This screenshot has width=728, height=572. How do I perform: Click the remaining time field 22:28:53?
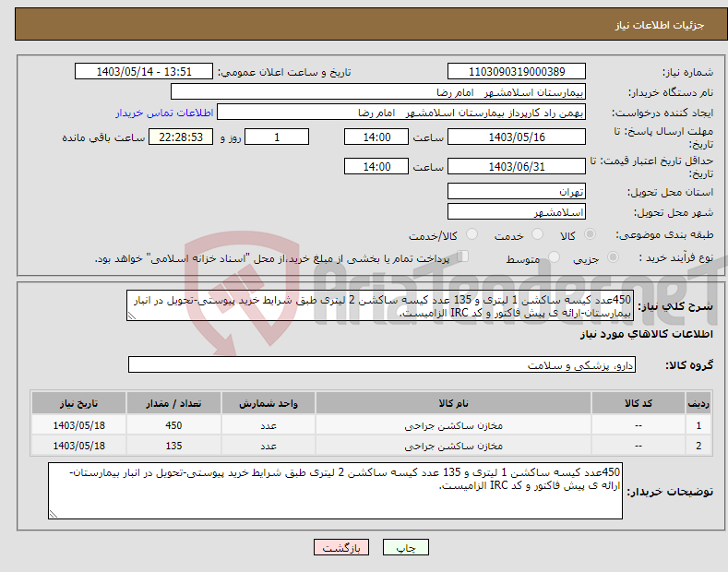tap(181, 137)
